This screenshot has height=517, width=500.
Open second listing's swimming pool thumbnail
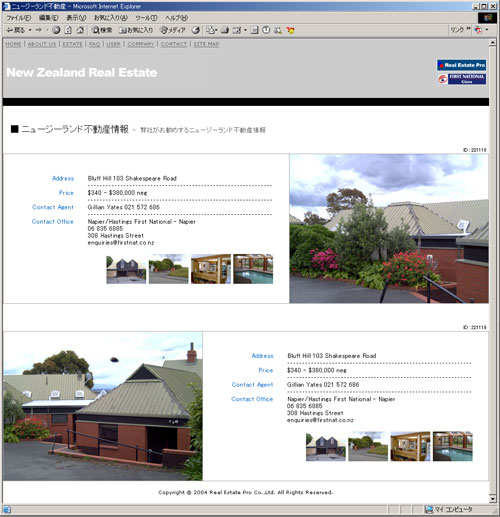453,446
